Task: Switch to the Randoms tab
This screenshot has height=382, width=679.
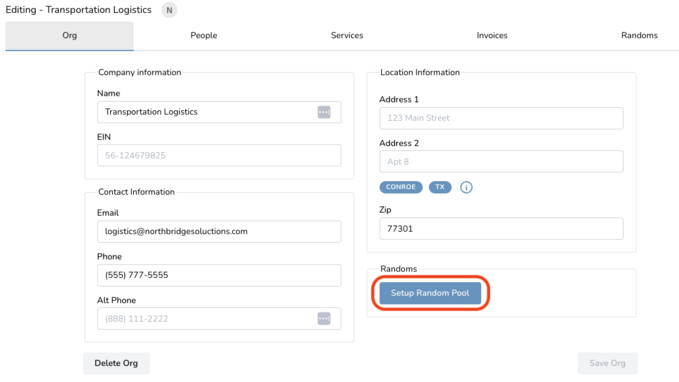Action: point(639,36)
